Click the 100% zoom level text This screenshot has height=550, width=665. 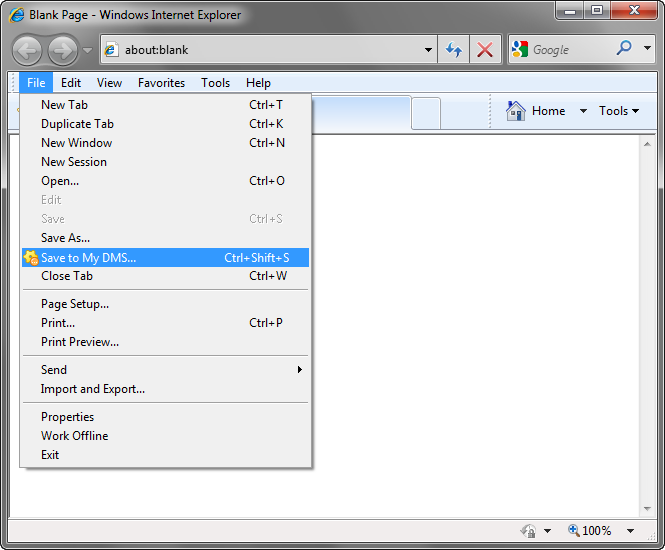click(597, 531)
